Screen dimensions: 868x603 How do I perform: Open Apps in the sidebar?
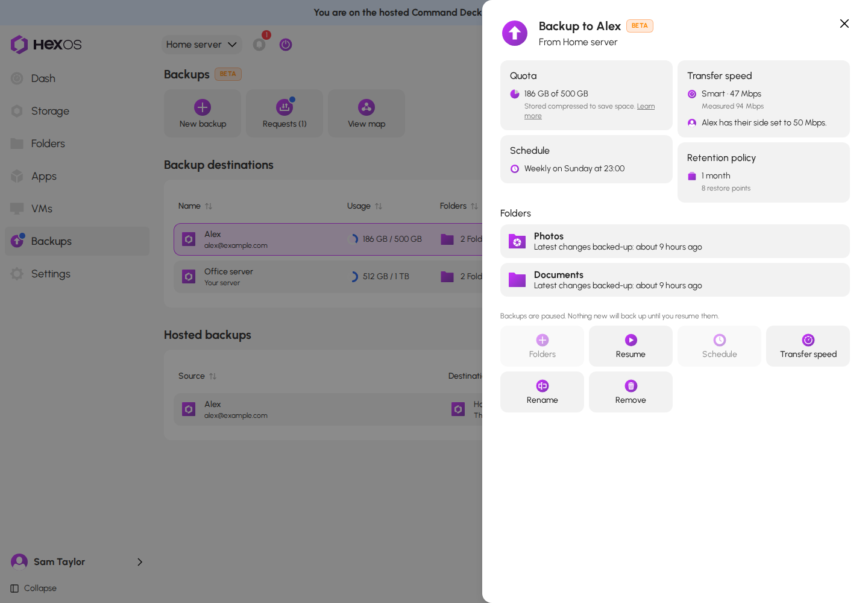pyautogui.click(x=77, y=176)
